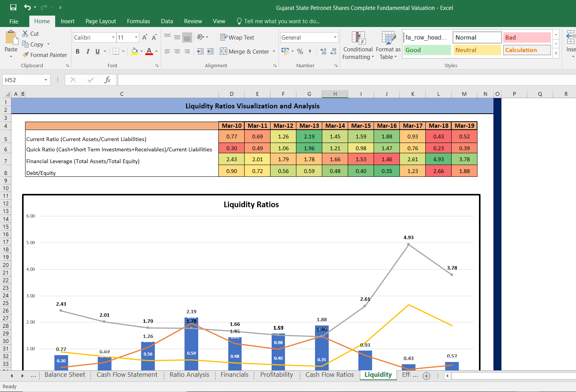
Task: Click the Cut scissors icon
Action: pyautogui.click(x=25, y=33)
